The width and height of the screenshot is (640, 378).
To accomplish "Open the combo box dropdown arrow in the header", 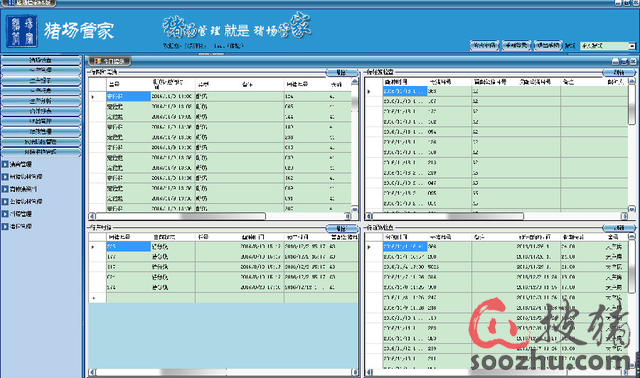I will [x=632, y=46].
